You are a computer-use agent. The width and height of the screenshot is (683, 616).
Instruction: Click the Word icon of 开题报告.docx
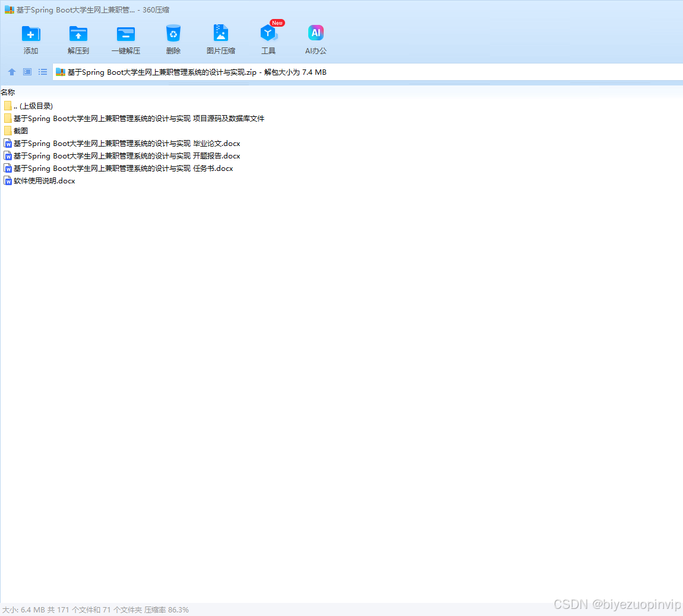[x=7, y=156]
